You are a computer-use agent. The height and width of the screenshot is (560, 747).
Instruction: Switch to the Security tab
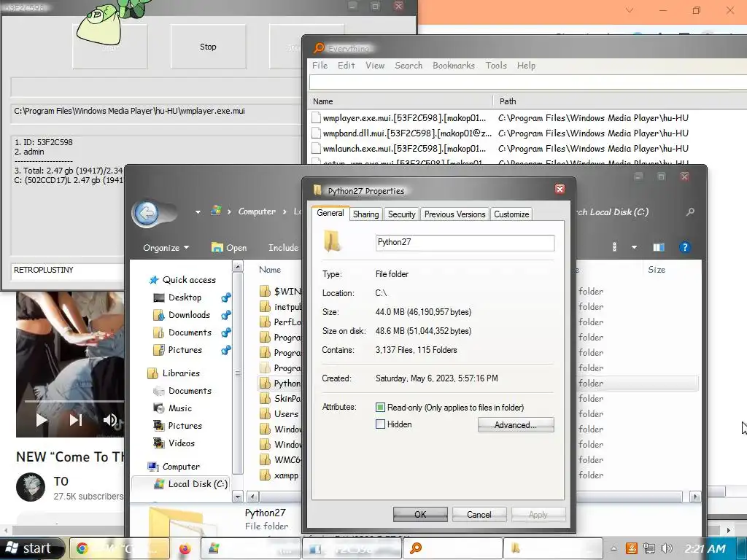402,214
